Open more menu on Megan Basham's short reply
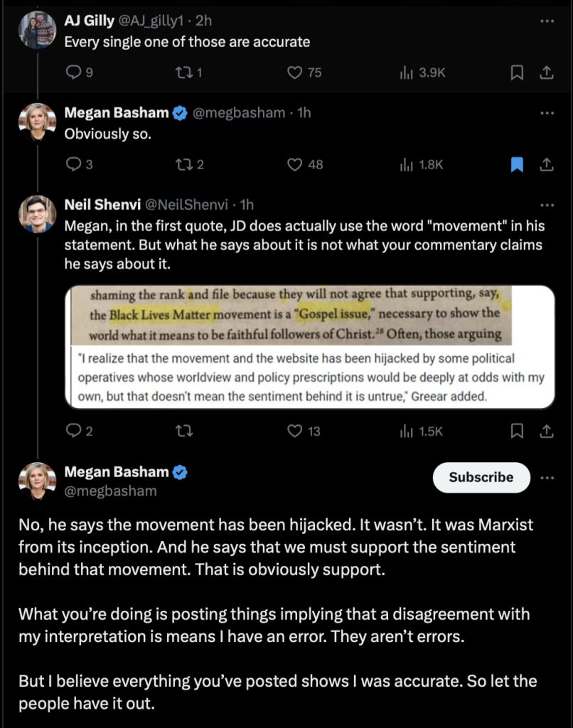 point(547,113)
